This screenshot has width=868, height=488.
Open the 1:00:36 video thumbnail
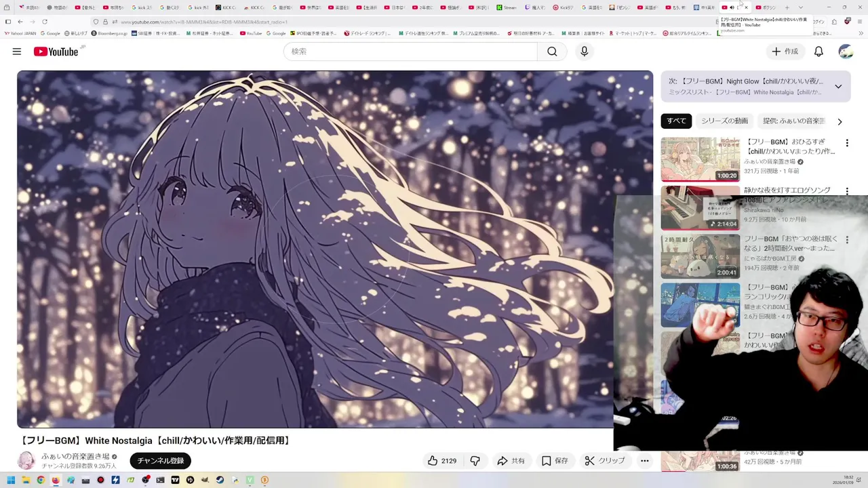[701, 462]
